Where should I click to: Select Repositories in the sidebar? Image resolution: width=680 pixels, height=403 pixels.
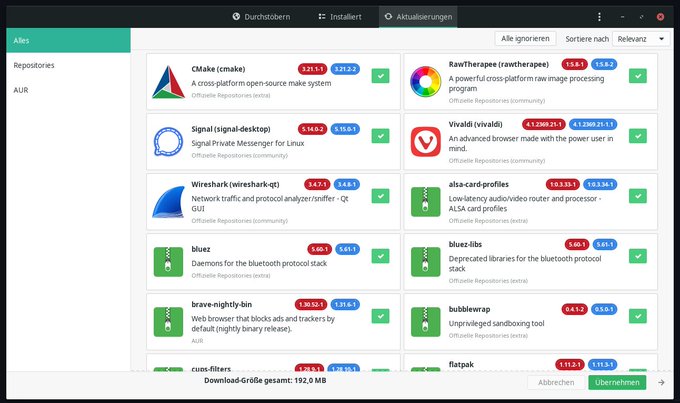[x=68, y=65]
